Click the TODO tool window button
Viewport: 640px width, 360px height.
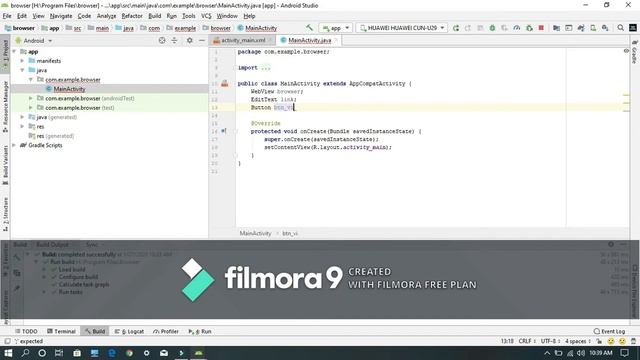pyautogui.click(x=26, y=331)
